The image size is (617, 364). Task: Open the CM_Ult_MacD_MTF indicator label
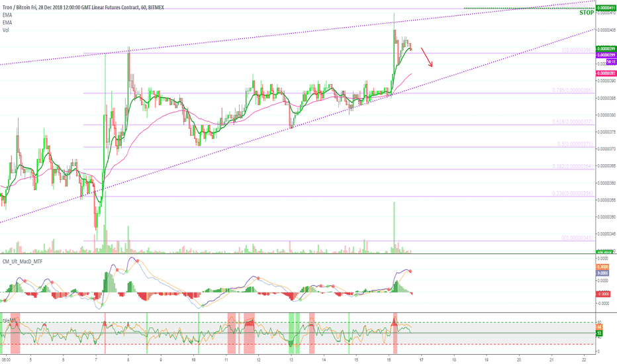(x=23, y=261)
